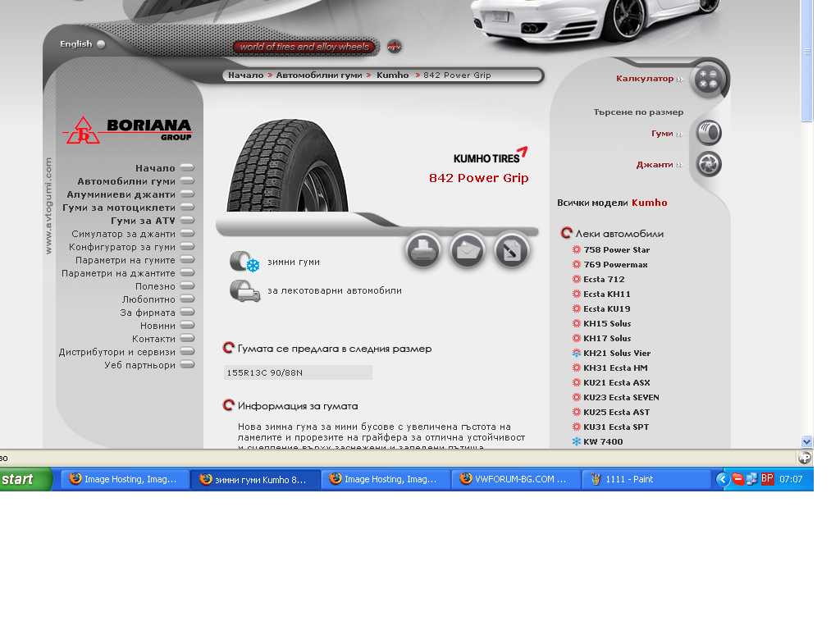Click the print page icon
Image resolution: width=840 pixels, height=630 pixels.
tap(423, 250)
